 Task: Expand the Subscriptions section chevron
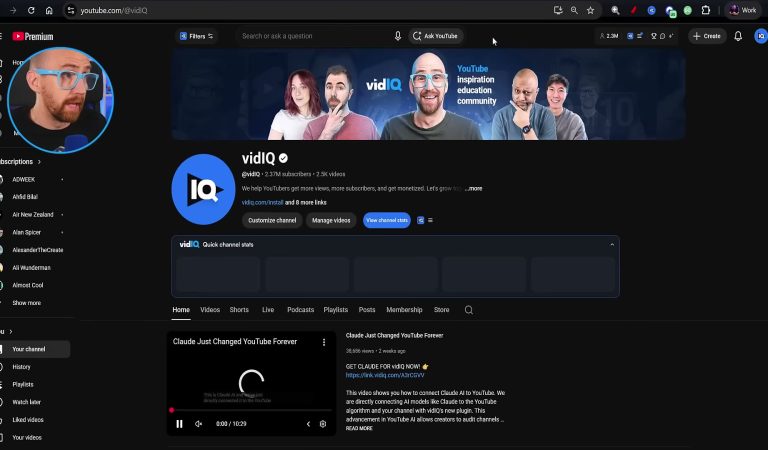click(x=39, y=162)
